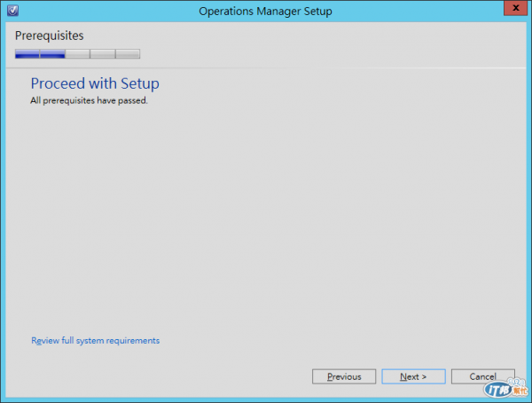Screen dimensions: 532x403
Task: Cancel the Operations Manager setup
Action: coord(483,376)
